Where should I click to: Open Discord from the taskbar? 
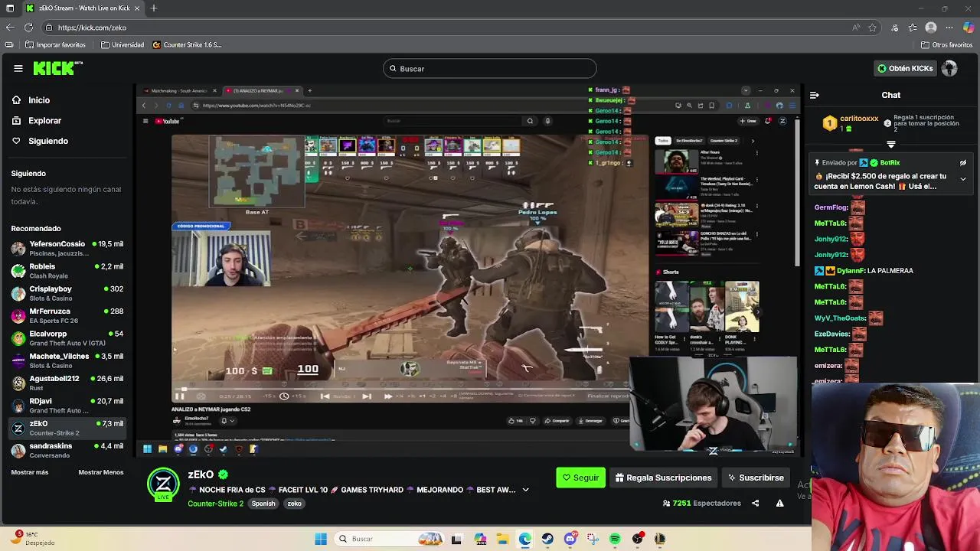pyautogui.click(x=570, y=539)
